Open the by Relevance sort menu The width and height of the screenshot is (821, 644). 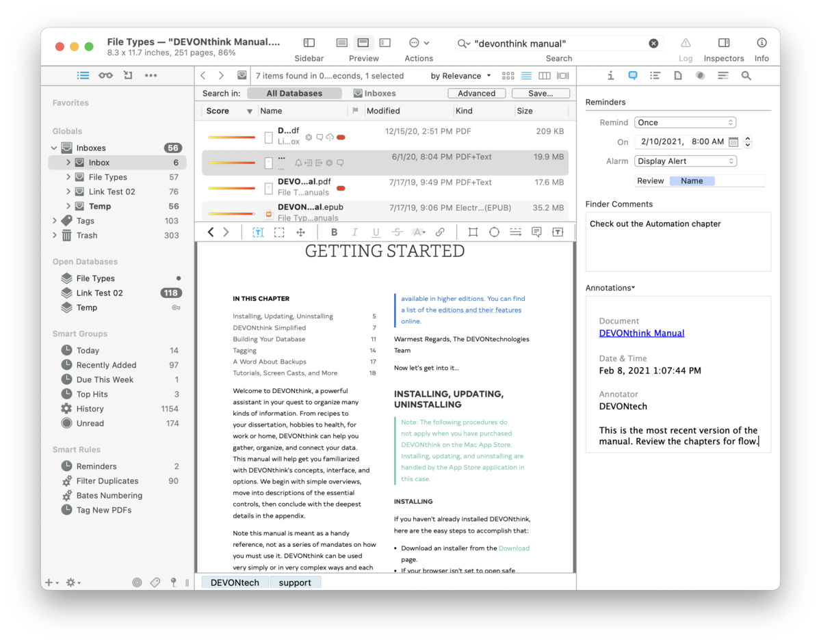461,76
